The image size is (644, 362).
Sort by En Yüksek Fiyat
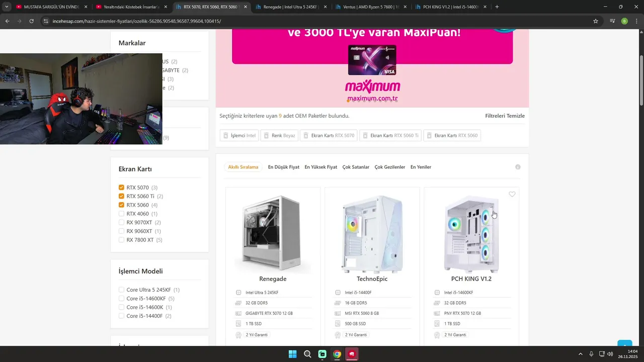tap(321, 167)
